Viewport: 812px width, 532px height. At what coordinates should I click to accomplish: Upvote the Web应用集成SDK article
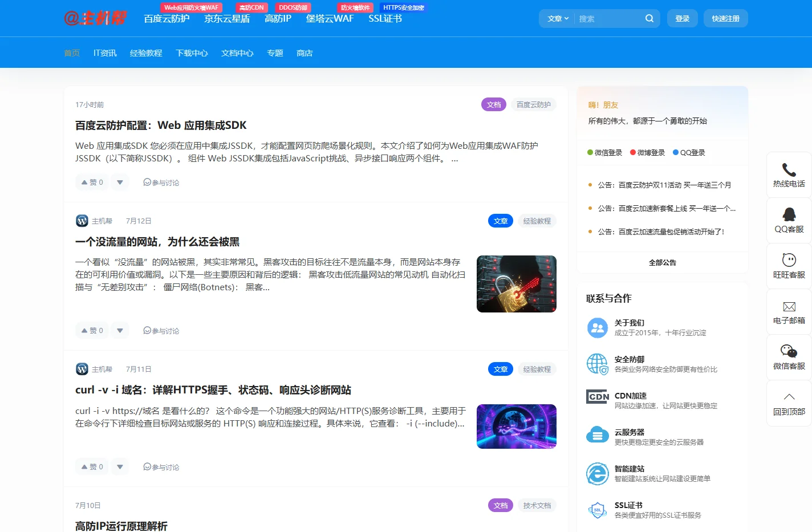(x=92, y=182)
